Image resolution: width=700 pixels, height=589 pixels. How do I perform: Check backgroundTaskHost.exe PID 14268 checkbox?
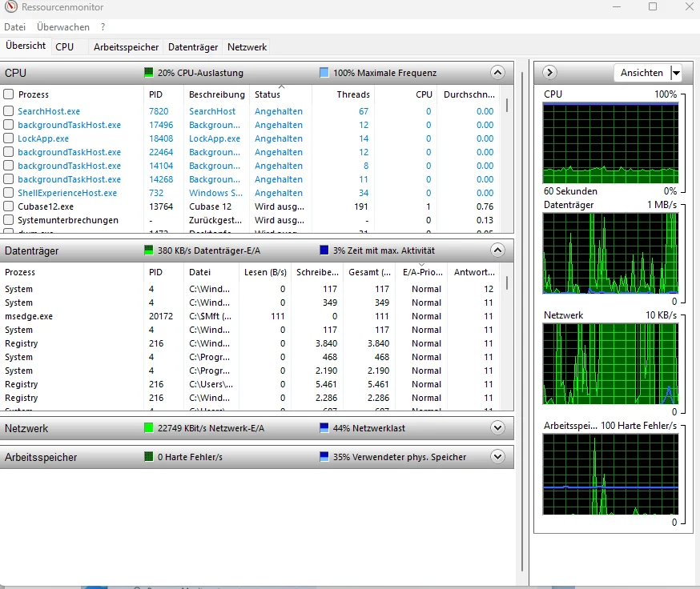pyautogui.click(x=8, y=179)
